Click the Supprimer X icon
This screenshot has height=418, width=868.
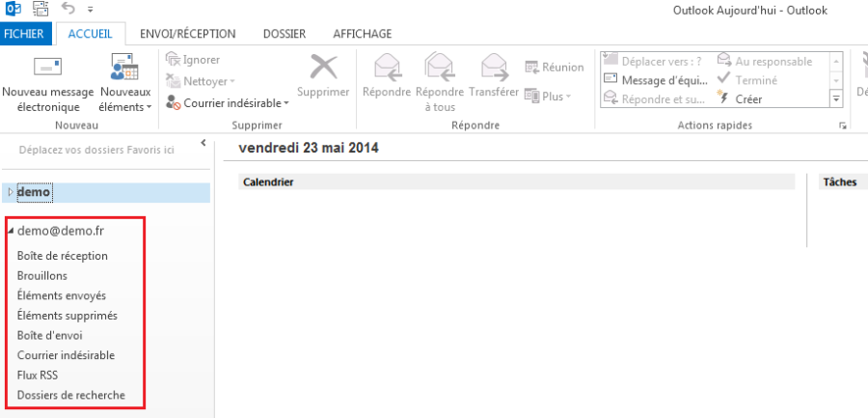[324, 67]
